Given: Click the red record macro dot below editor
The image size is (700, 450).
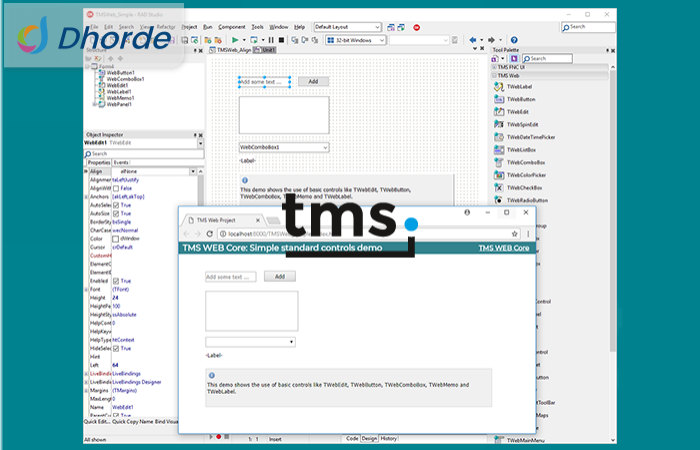Looking at the screenshot, I should tap(219, 437).
